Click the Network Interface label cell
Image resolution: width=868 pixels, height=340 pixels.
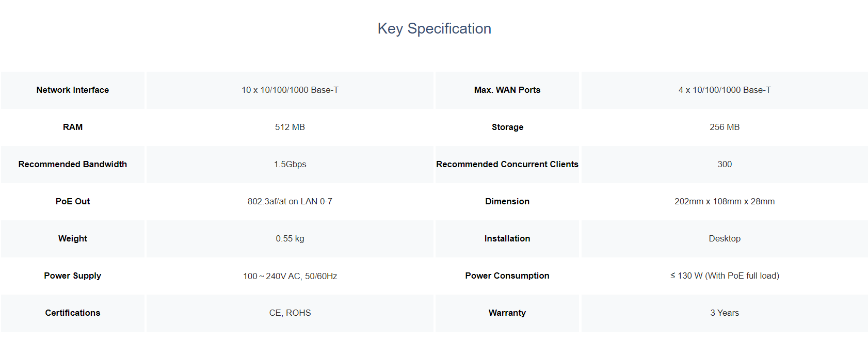73,90
